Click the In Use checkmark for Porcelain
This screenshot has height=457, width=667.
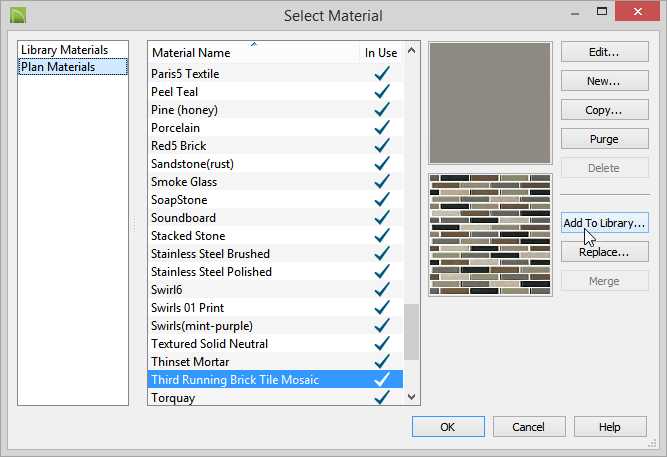[x=382, y=128]
